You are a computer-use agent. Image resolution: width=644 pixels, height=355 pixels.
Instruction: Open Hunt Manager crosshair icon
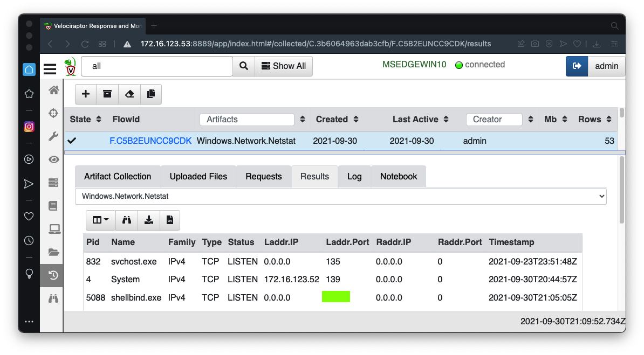[x=53, y=113]
